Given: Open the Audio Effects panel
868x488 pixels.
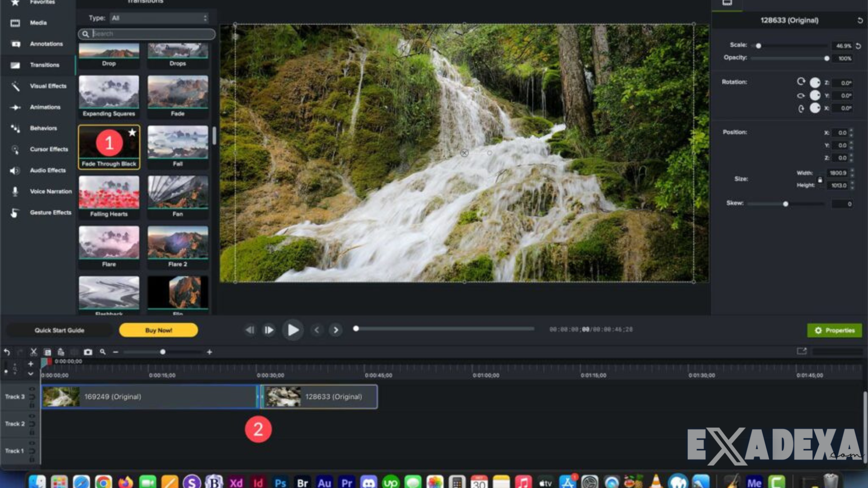Looking at the screenshot, I should point(47,170).
